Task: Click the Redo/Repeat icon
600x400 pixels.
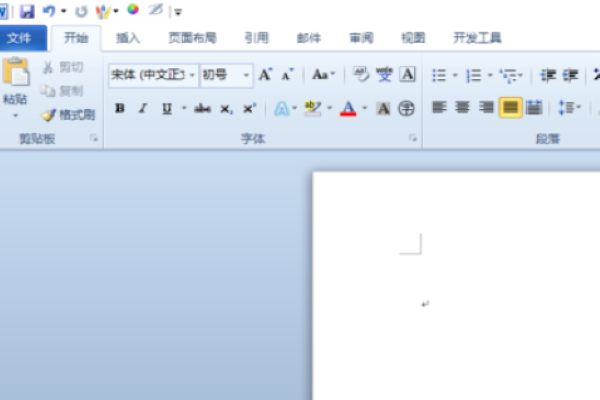Action: [x=81, y=11]
